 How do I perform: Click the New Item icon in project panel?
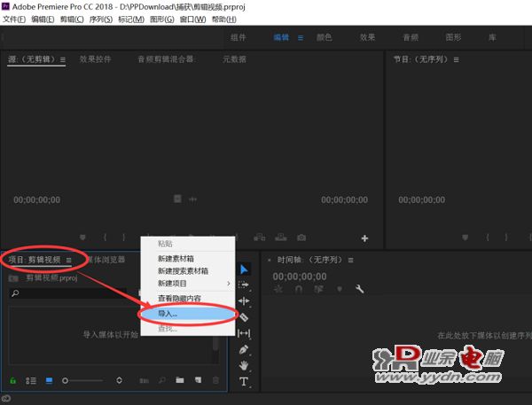(x=198, y=380)
